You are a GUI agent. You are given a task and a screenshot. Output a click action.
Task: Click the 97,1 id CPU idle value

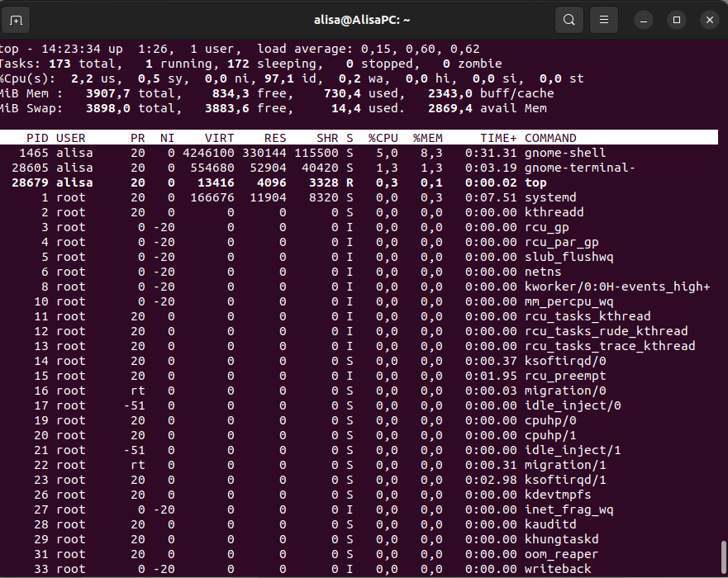pyautogui.click(x=279, y=79)
